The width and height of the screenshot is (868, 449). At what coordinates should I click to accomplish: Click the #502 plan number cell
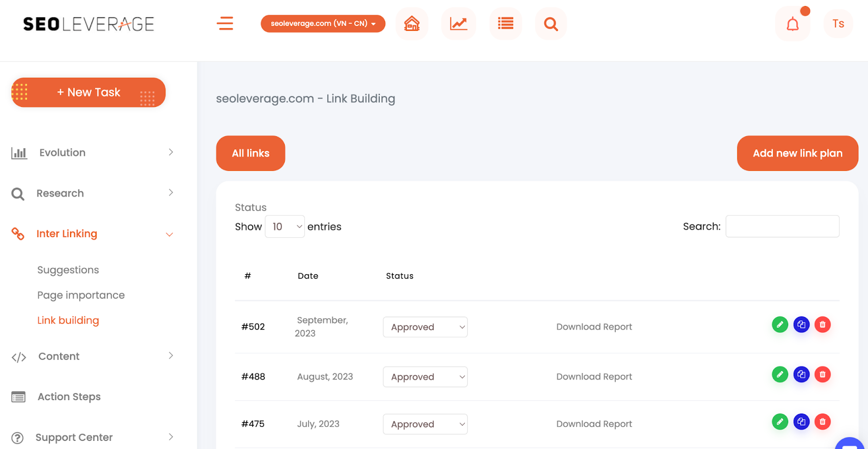click(x=253, y=327)
